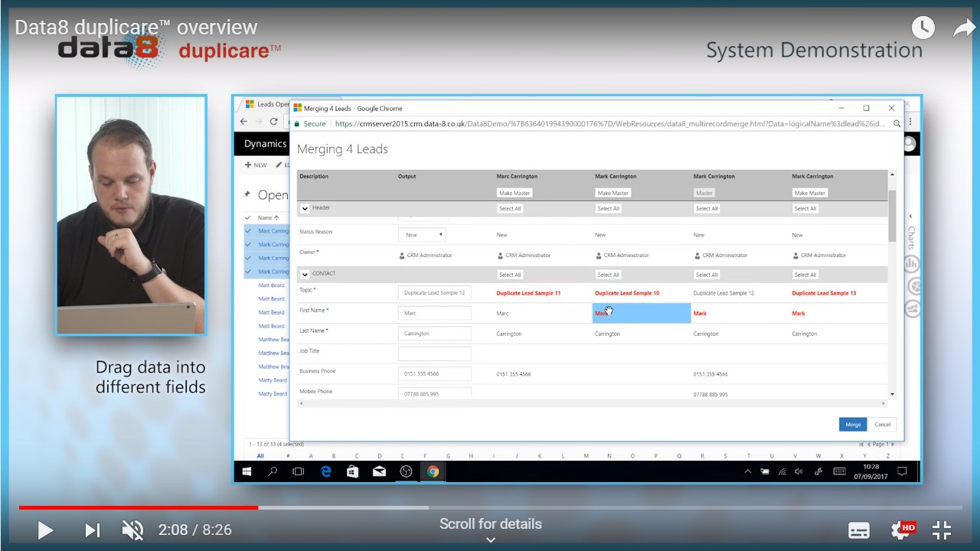The image size is (980, 551).
Task: Add video to Watch Later with the clock icon
Action: click(923, 28)
